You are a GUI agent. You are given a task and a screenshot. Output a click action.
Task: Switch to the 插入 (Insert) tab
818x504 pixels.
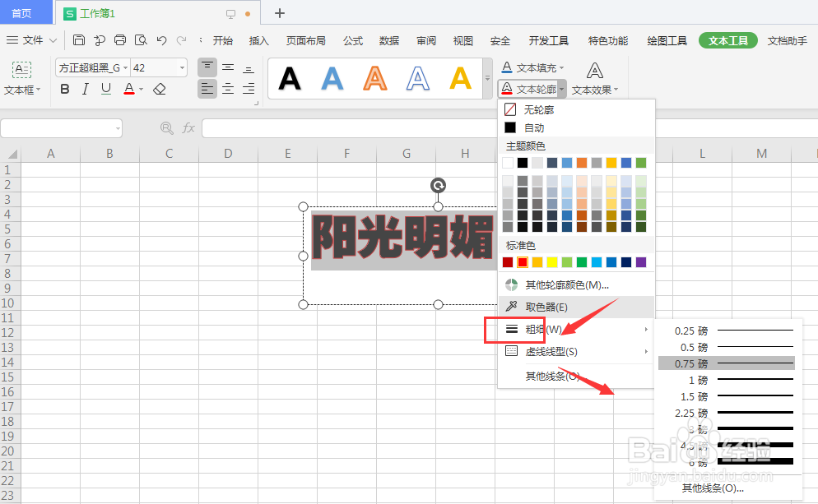(258, 40)
